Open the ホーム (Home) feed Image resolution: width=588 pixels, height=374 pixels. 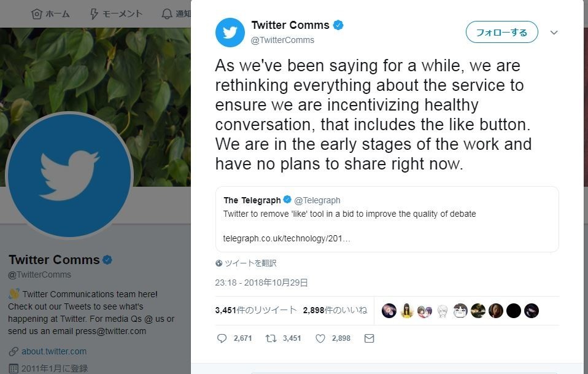pyautogui.click(x=51, y=14)
